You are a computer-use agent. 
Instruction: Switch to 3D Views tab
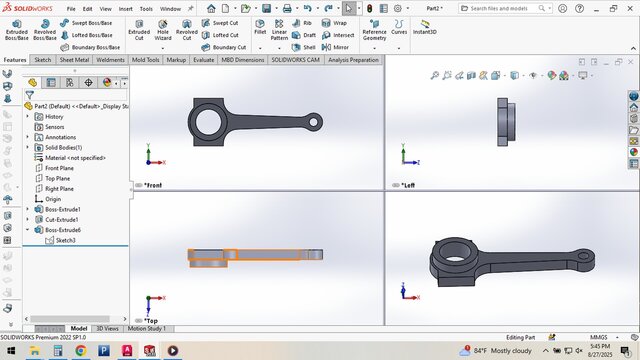point(107,329)
